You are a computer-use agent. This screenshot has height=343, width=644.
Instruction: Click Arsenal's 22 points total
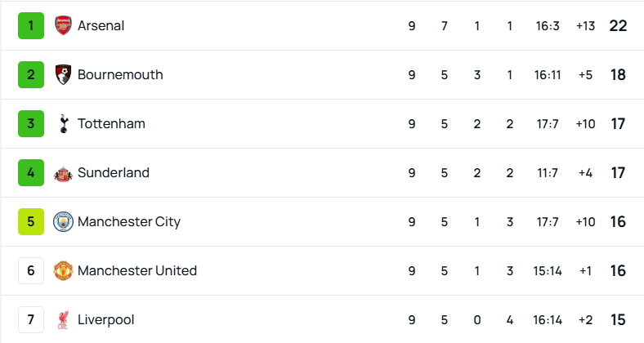pos(618,25)
